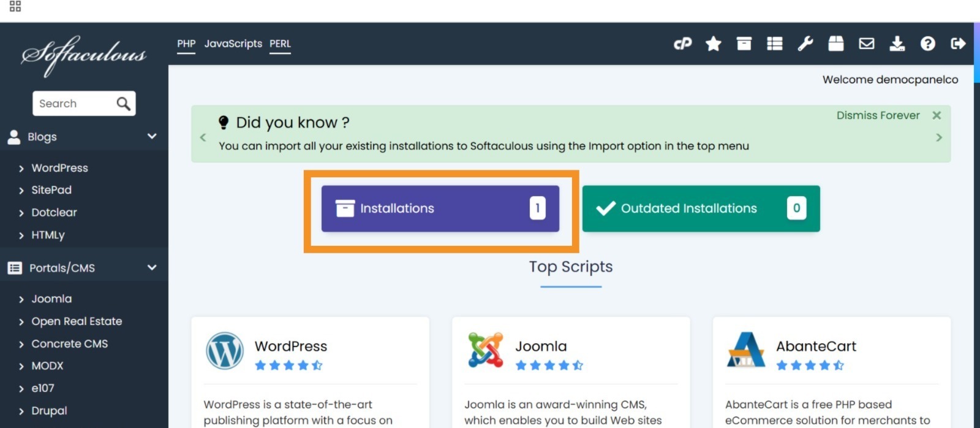The image size is (980, 428).
Task: Click the Portals/CMS list icon in the sidebar
Action: 15,268
